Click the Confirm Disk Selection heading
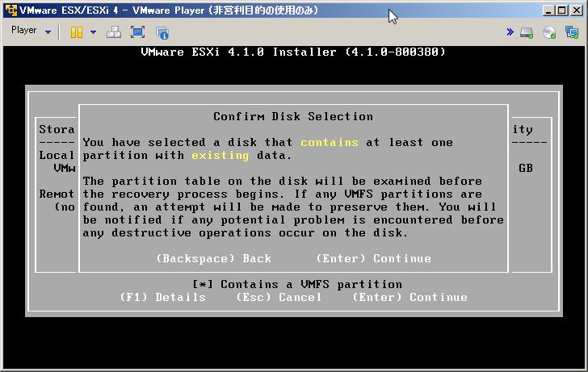 pyautogui.click(x=293, y=116)
